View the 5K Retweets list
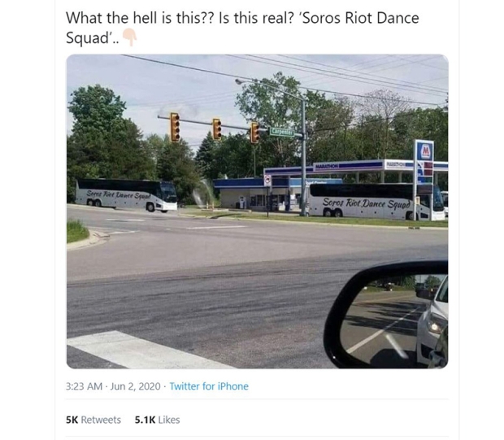Image resolution: width=504 pixels, height=440 pixels. (93, 420)
